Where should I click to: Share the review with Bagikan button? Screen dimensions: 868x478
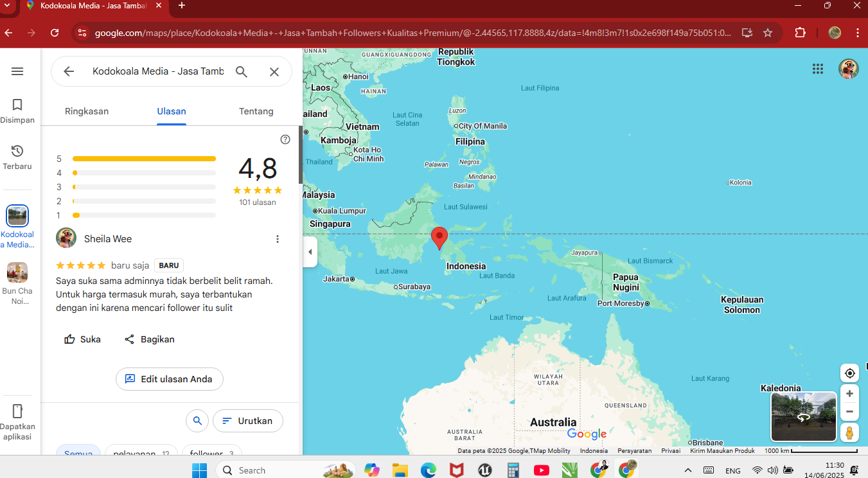pos(149,339)
